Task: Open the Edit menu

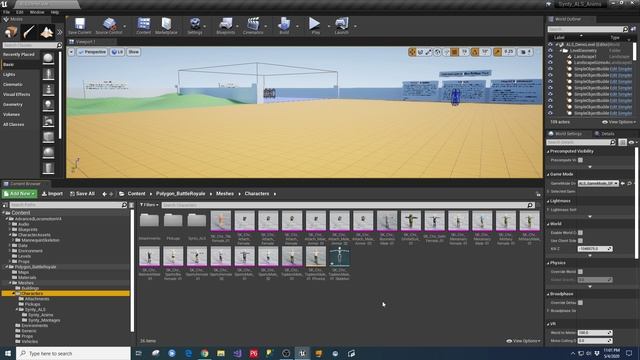Action: tap(20, 12)
